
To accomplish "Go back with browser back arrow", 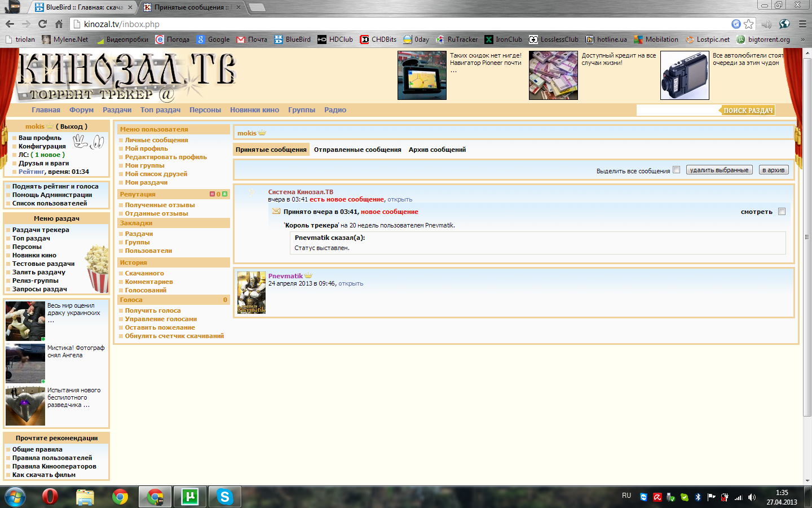I will pyautogui.click(x=10, y=24).
